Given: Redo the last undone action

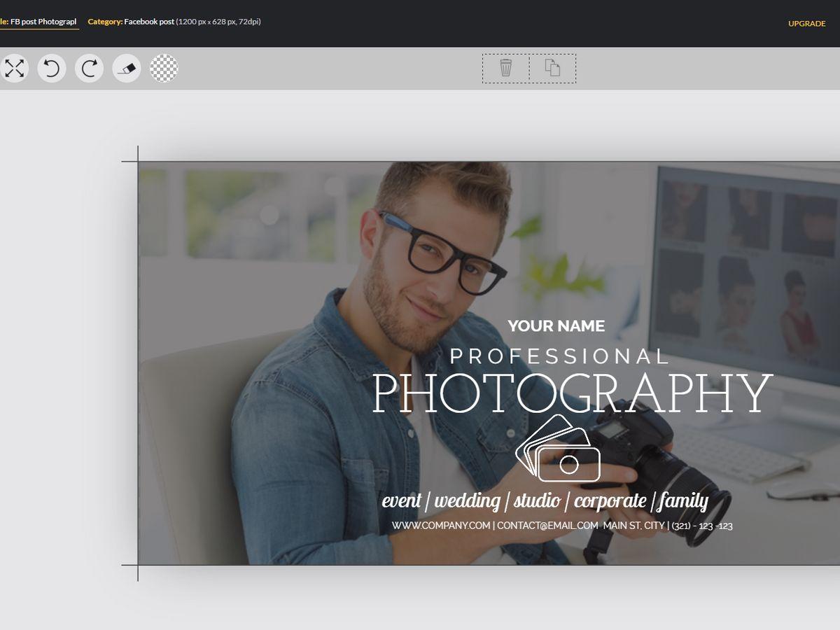Looking at the screenshot, I should click(x=90, y=69).
